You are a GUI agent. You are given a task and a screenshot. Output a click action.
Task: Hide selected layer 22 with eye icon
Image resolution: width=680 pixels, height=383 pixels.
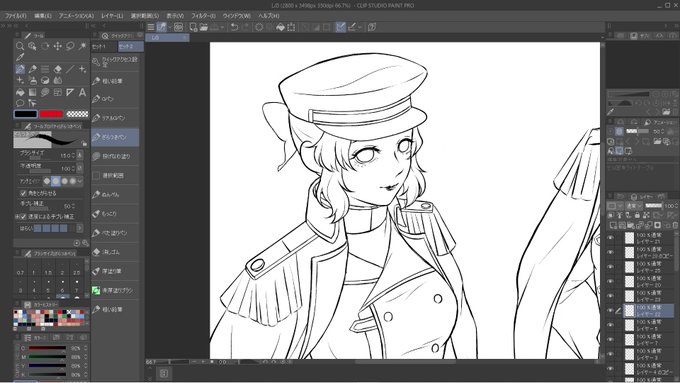point(611,311)
